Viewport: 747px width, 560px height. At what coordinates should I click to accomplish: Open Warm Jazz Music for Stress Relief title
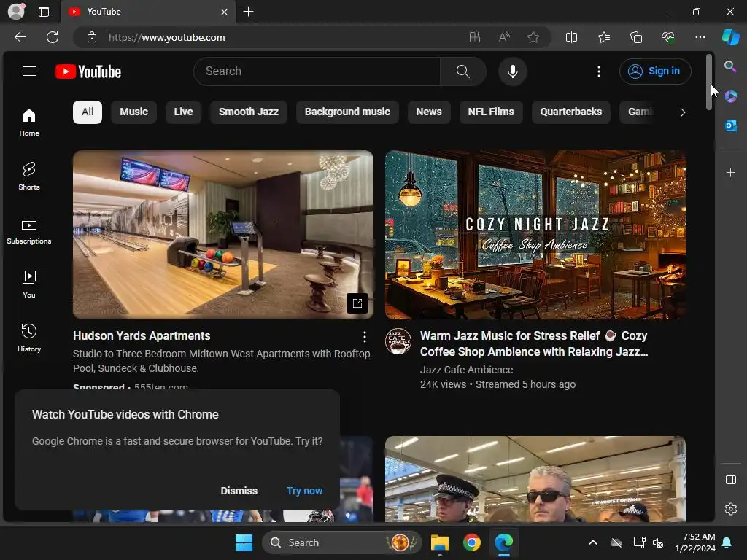[x=534, y=344]
